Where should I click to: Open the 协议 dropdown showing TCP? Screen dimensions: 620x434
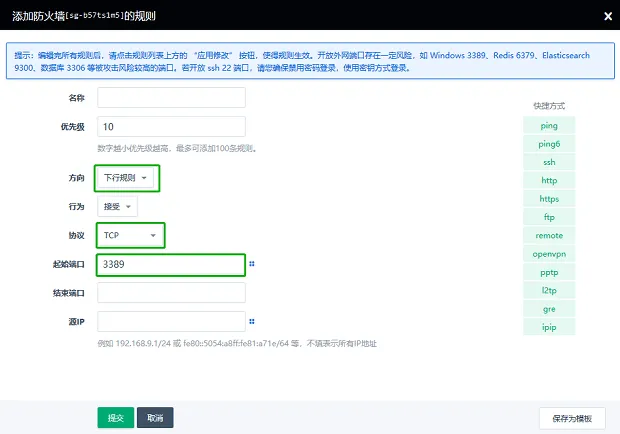point(130,235)
